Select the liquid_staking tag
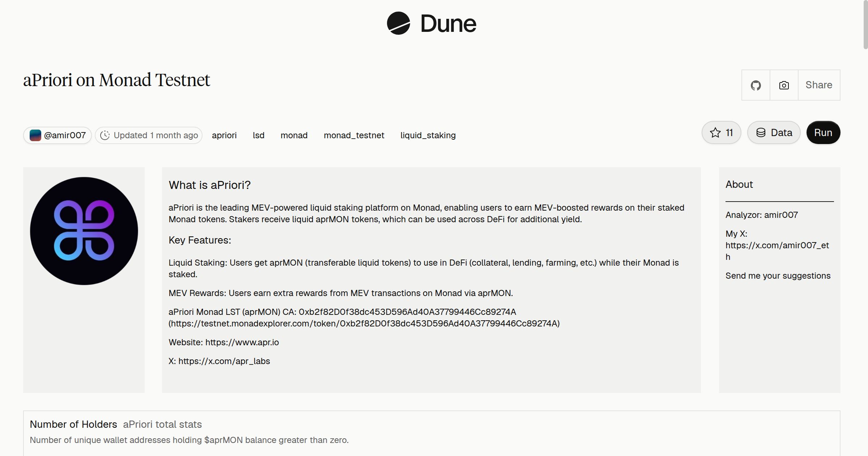868x456 pixels. (428, 135)
